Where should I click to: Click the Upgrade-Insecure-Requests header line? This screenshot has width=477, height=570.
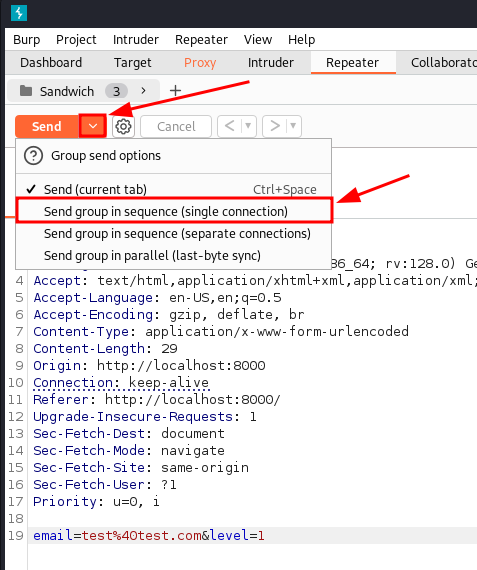pos(145,417)
